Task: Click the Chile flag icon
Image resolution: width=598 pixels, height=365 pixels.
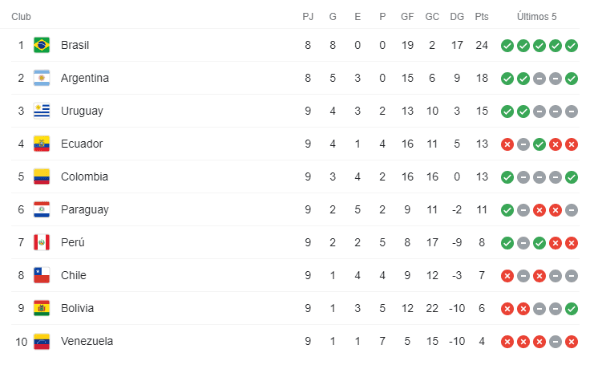Action: click(42, 275)
